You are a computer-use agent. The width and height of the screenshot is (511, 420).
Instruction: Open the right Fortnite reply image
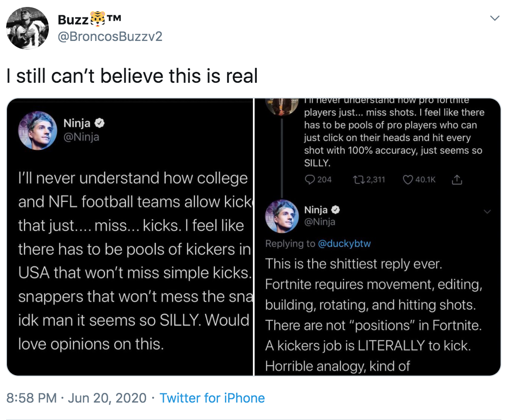pyautogui.click(x=378, y=237)
